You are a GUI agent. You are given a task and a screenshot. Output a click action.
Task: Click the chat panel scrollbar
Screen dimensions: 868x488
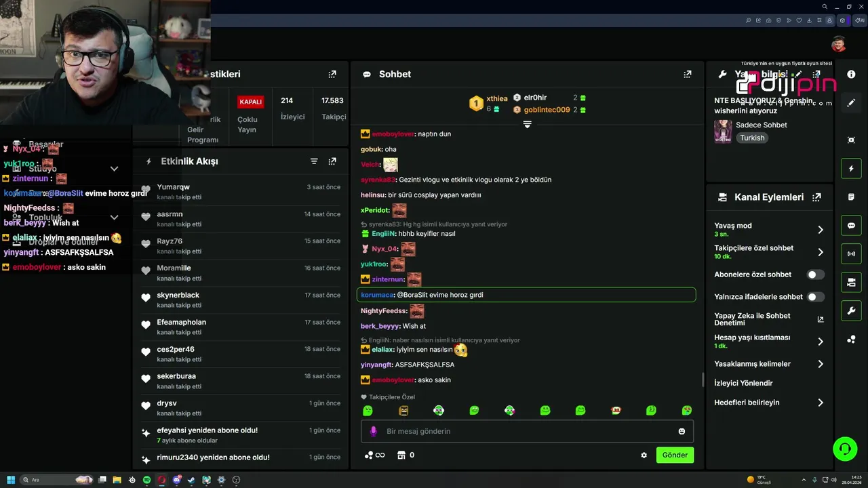703,380
